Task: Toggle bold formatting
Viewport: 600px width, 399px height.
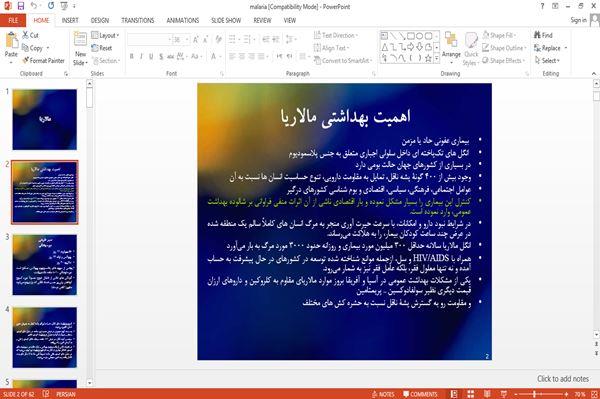Action: tap(132, 57)
